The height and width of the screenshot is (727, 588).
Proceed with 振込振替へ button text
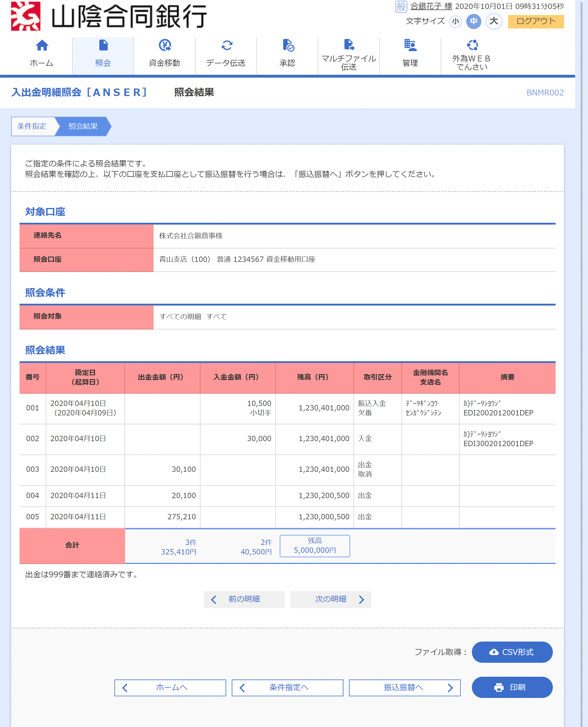[403, 687]
